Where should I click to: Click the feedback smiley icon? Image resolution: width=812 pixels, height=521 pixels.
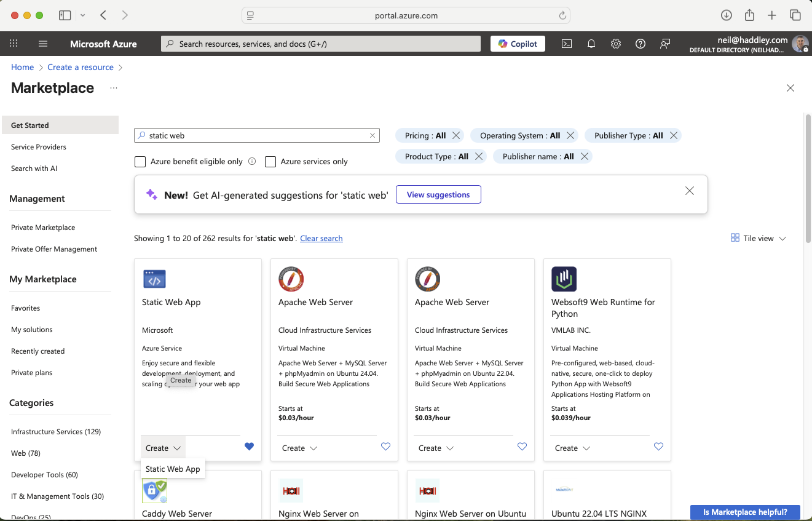click(665, 44)
